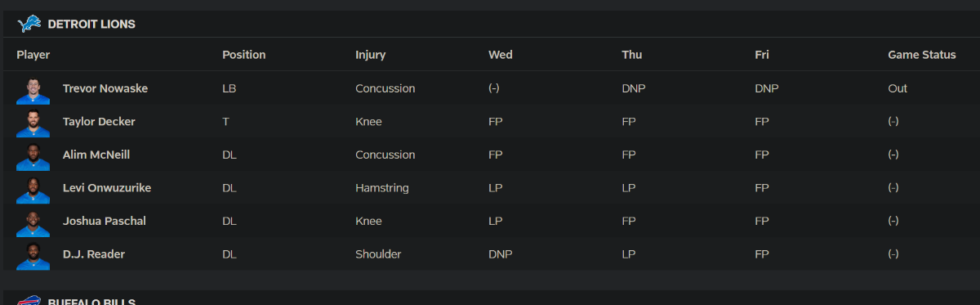Click the Detroit Lions team heading

point(91,25)
